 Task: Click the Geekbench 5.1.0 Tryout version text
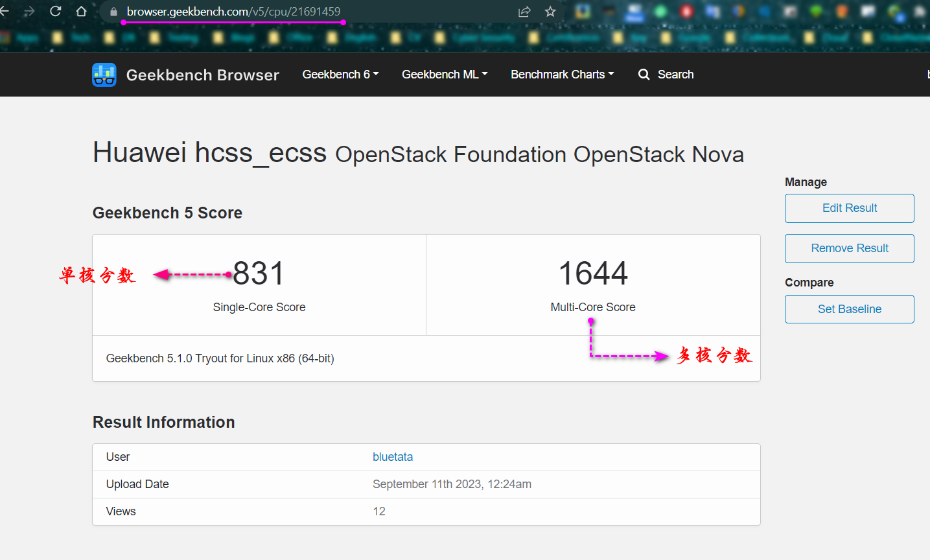(220, 358)
